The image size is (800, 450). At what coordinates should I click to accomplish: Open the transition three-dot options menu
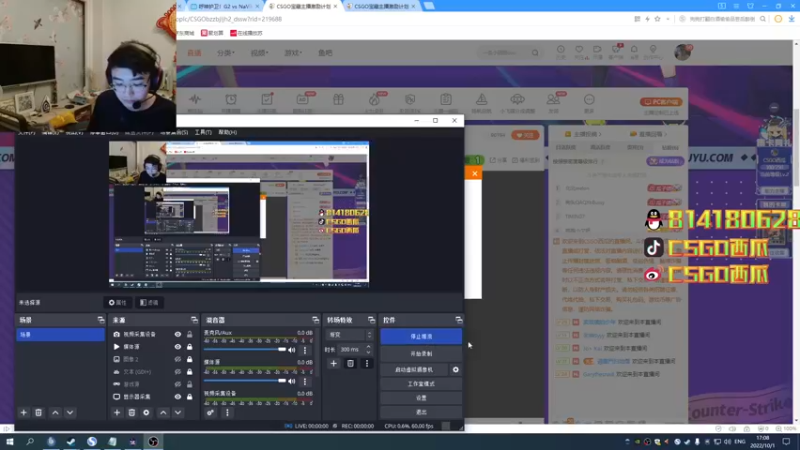(366, 363)
